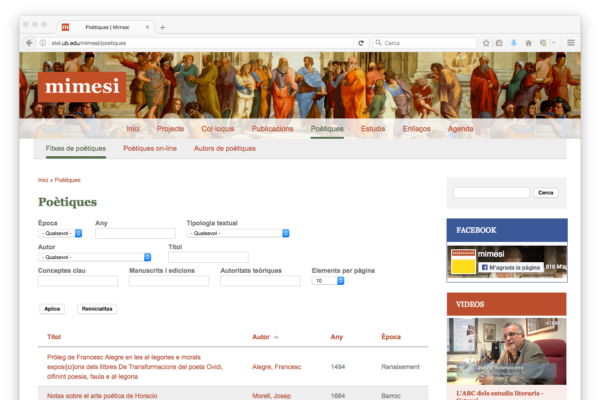
Task: Open the downloads arrow icon
Action: click(x=513, y=43)
